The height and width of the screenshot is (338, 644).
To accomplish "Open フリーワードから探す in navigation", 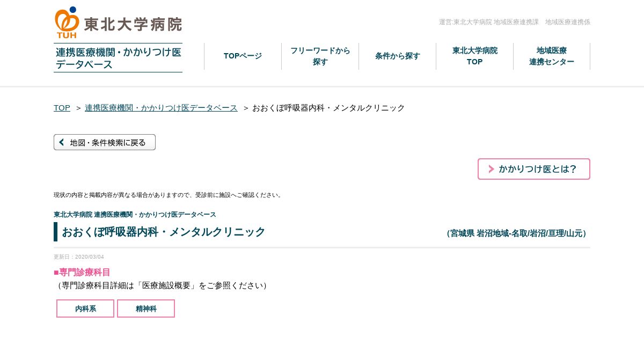I will (320, 56).
